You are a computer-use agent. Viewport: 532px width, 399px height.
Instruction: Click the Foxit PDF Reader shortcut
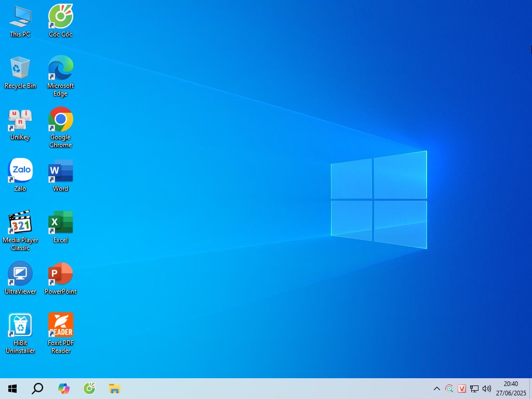(x=61, y=326)
